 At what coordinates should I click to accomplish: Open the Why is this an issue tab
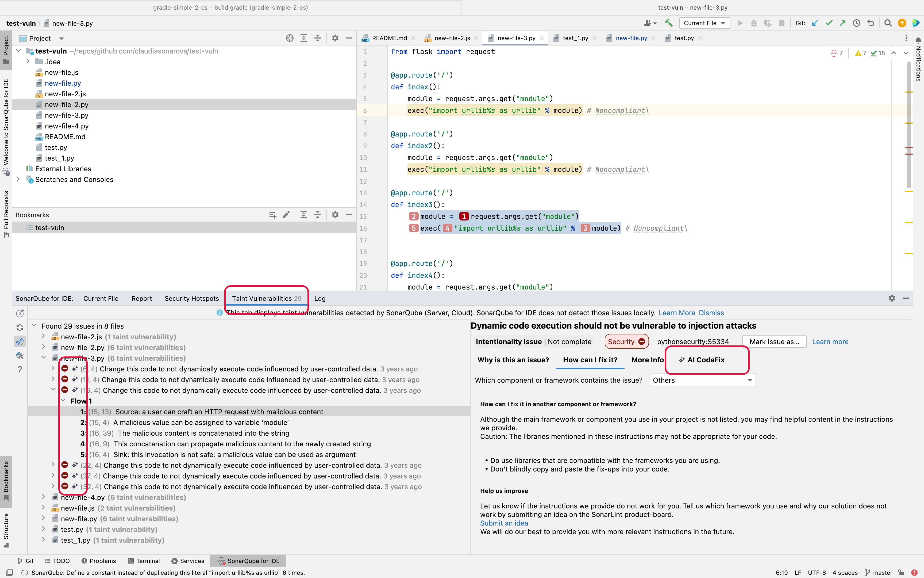coord(513,360)
